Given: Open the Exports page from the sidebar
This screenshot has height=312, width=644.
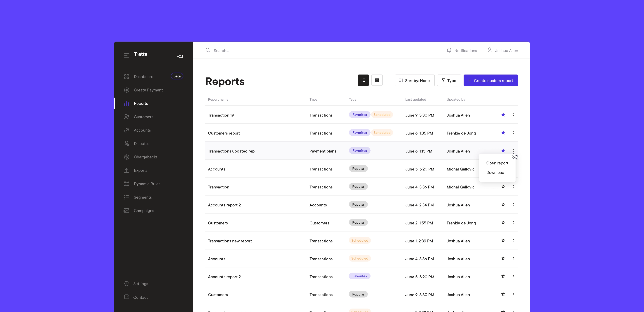Looking at the screenshot, I should click(141, 170).
